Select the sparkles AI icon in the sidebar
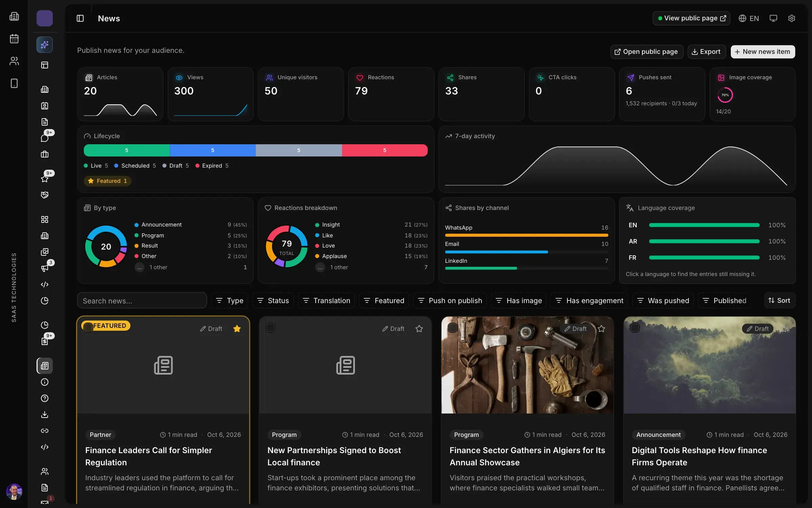The width and height of the screenshot is (812, 508). coord(45,45)
